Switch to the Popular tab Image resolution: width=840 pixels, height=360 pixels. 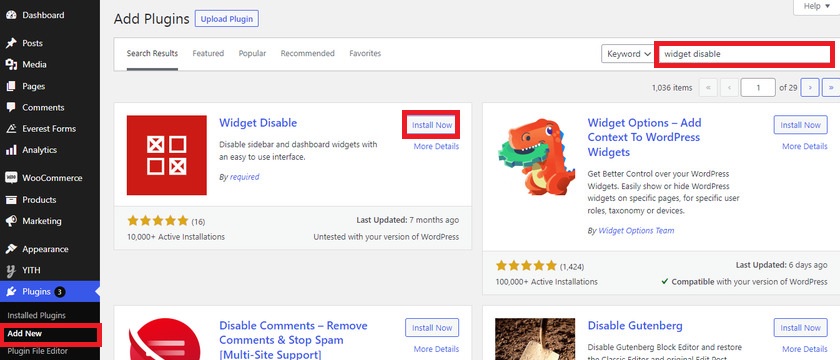pos(252,54)
